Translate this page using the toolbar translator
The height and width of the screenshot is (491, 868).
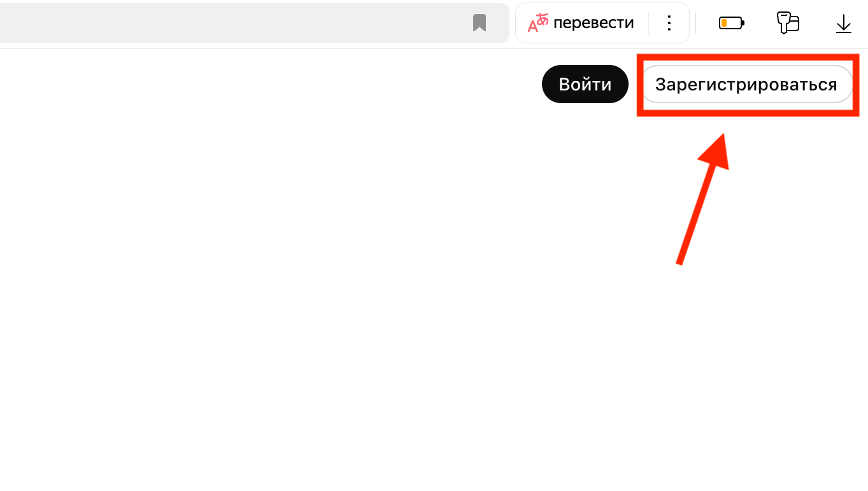coord(593,23)
